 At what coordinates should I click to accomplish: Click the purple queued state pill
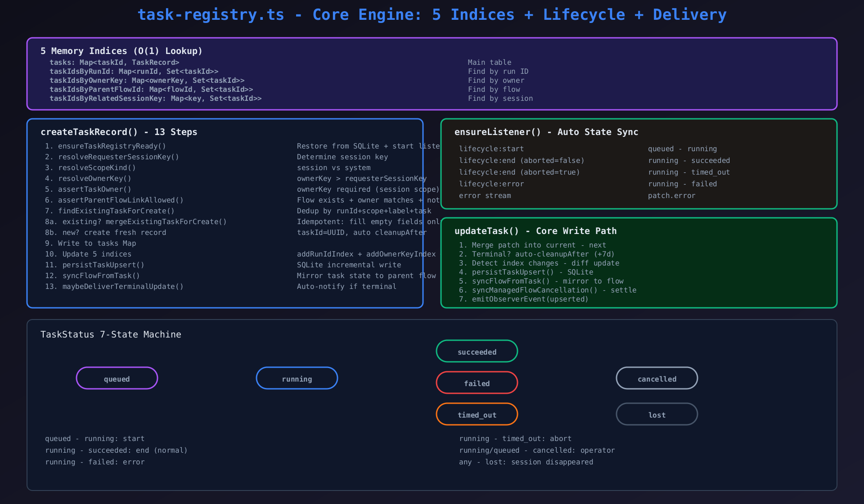(117, 378)
